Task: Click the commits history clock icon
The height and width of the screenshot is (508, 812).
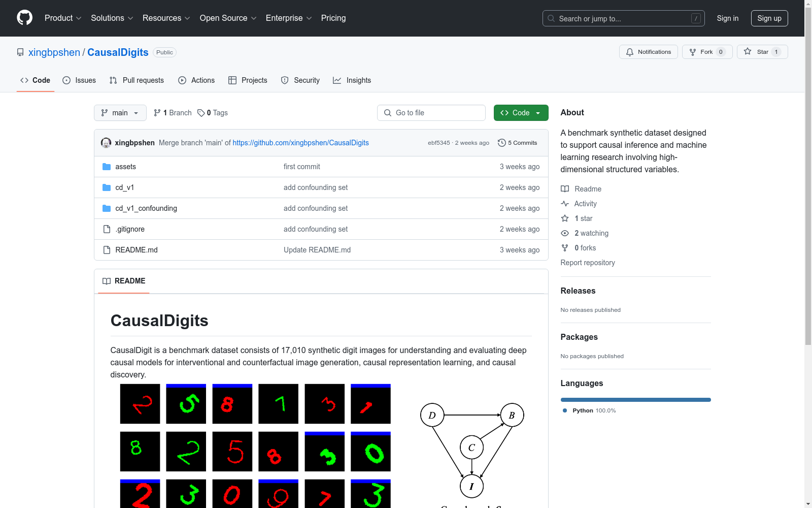Action: pyautogui.click(x=502, y=143)
